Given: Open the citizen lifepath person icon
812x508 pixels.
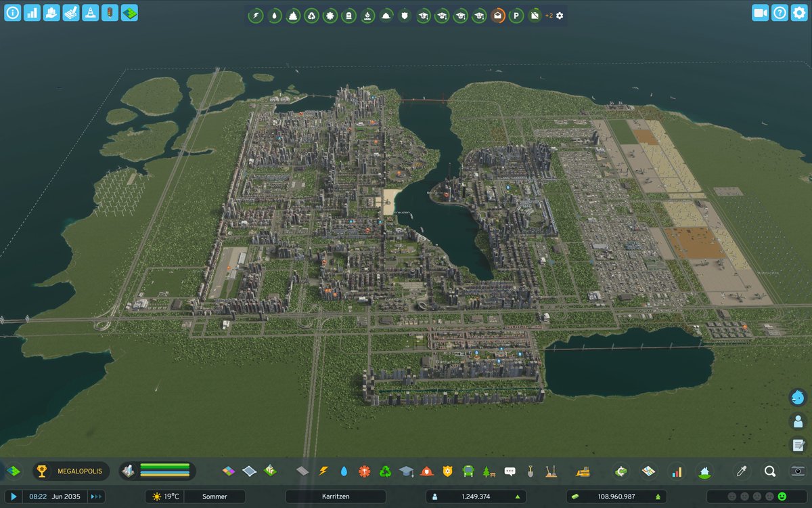Looking at the screenshot, I should tap(798, 421).
